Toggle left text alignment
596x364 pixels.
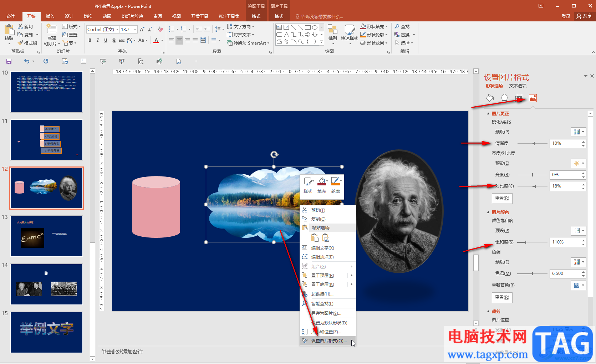(x=172, y=40)
